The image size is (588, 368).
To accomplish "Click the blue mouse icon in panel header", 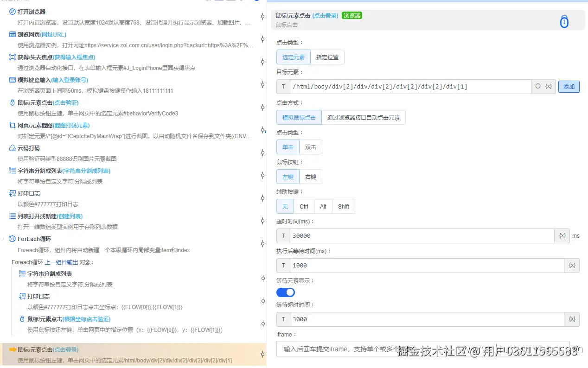I will 564,21.
